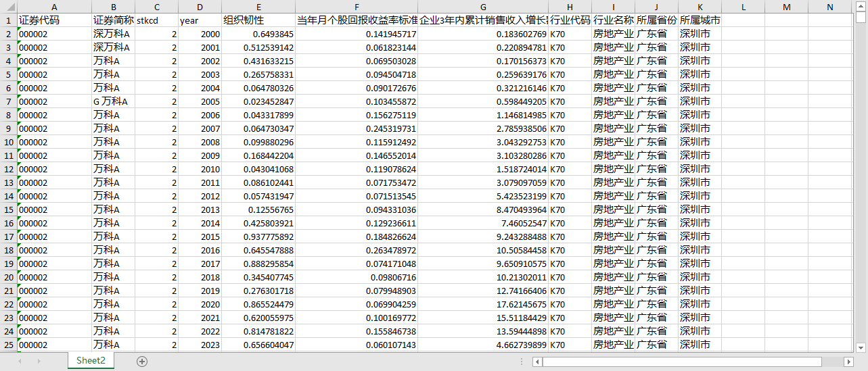
Task: Click the vertical scrollbar down arrow
Action: coord(861,348)
